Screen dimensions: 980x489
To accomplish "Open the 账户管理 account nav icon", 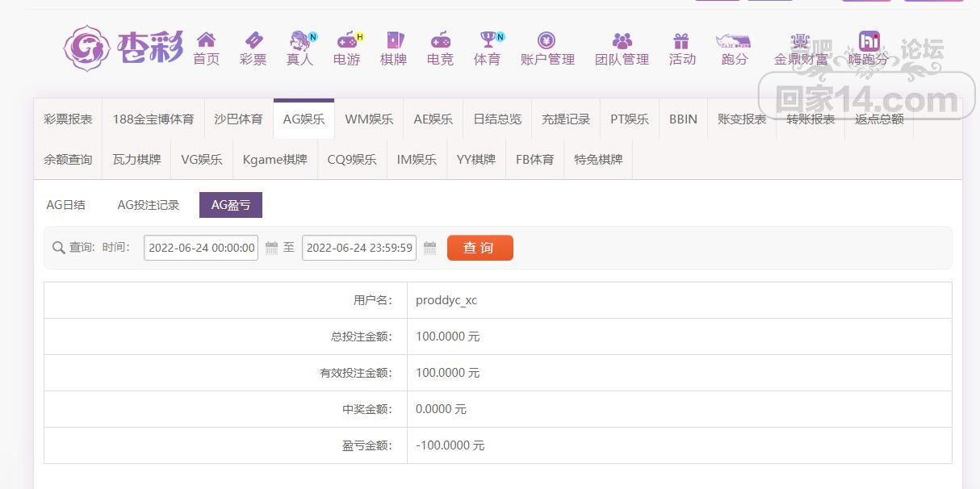I will point(547,40).
